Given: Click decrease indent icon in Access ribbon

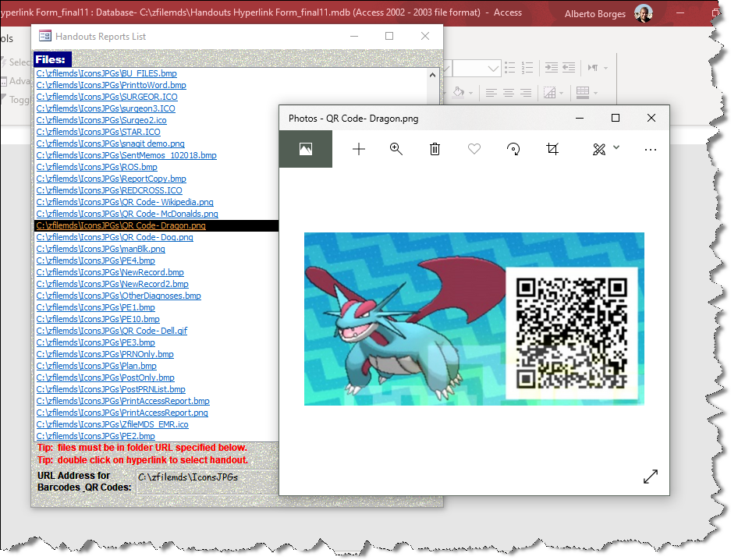Looking at the screenshot, I should (569, 68).
